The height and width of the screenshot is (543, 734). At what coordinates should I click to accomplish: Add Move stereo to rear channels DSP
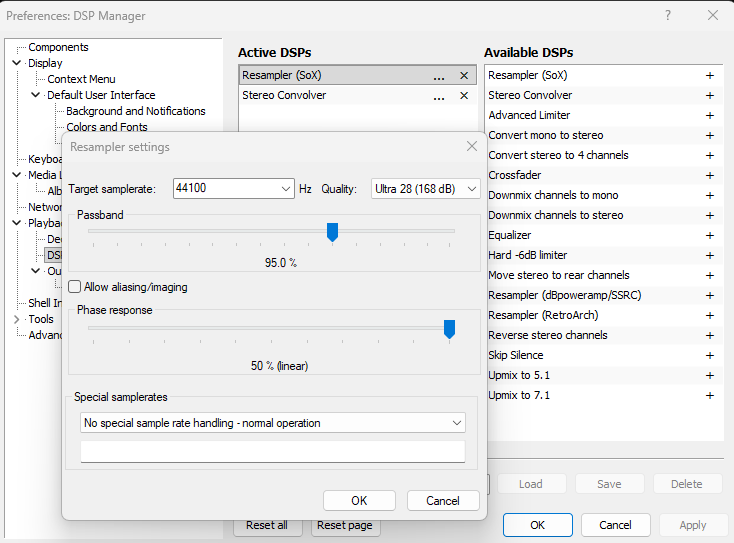pyautogui.click(x=710, y=276)
